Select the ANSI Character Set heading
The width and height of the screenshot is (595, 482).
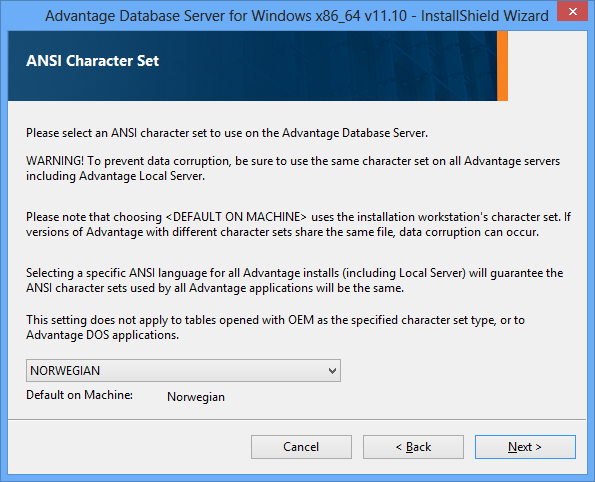click(93, 61)
